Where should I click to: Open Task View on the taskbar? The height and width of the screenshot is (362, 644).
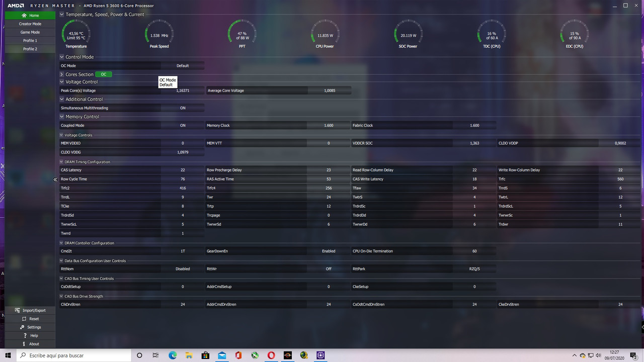click(156, 355)
